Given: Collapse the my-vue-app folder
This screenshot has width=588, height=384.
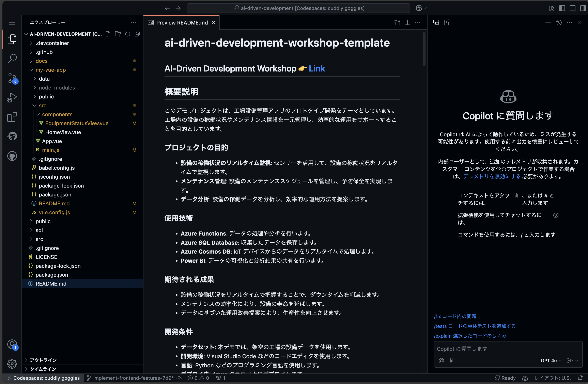Looking at the screenshot, I should point(82,70).
